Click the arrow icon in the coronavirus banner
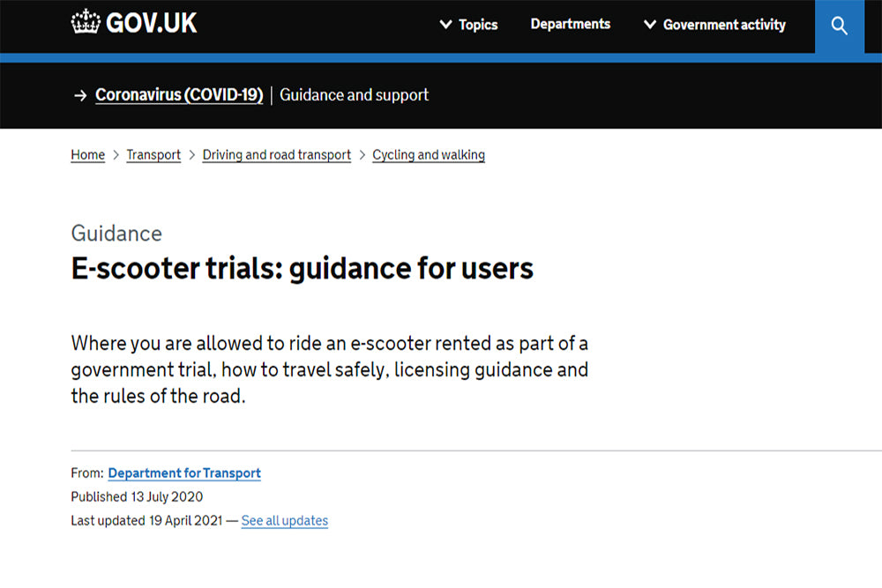The image size is (882, 588). 80,94
